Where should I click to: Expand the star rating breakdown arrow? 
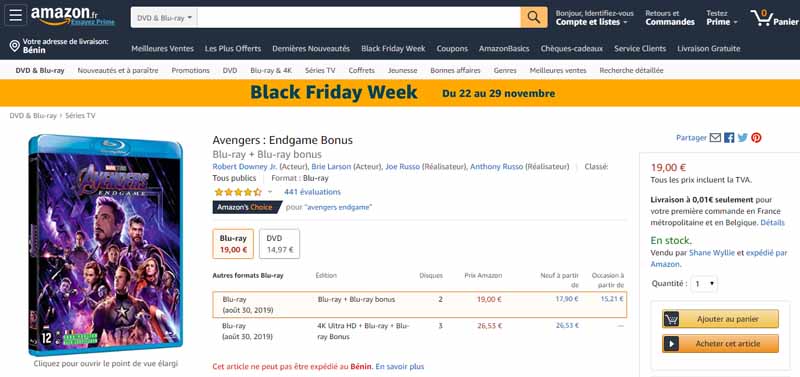click(x=270, y=192)
